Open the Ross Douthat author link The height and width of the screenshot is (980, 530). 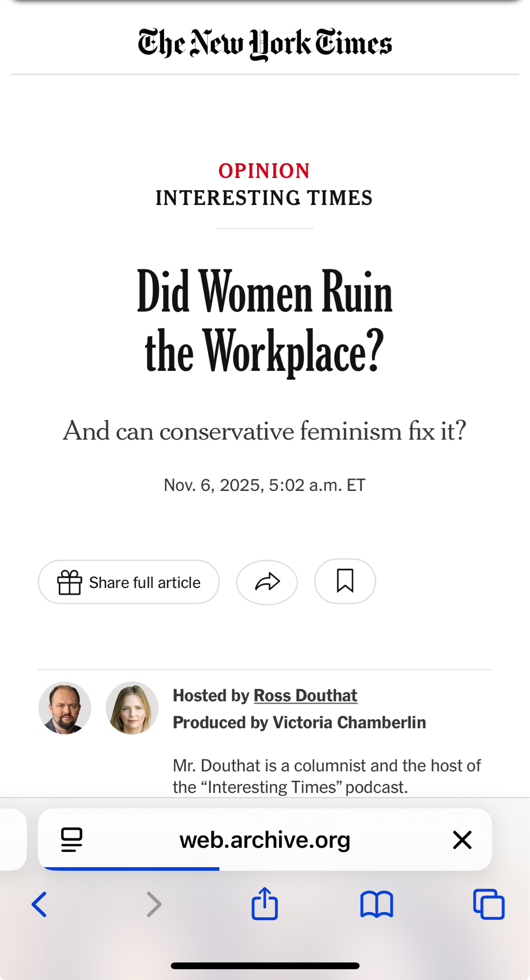pyautogui.click(x=305, y=695)
